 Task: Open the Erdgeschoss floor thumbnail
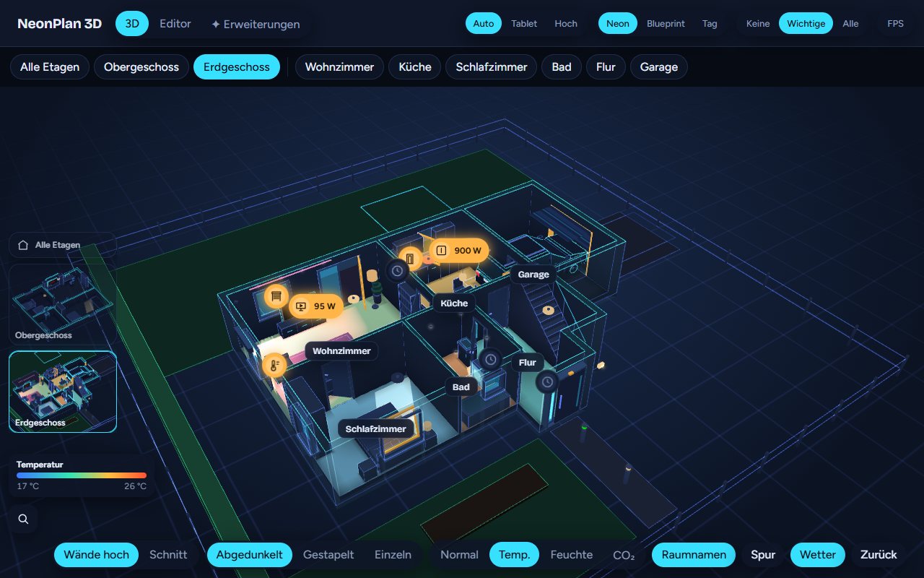pos(63,392)
